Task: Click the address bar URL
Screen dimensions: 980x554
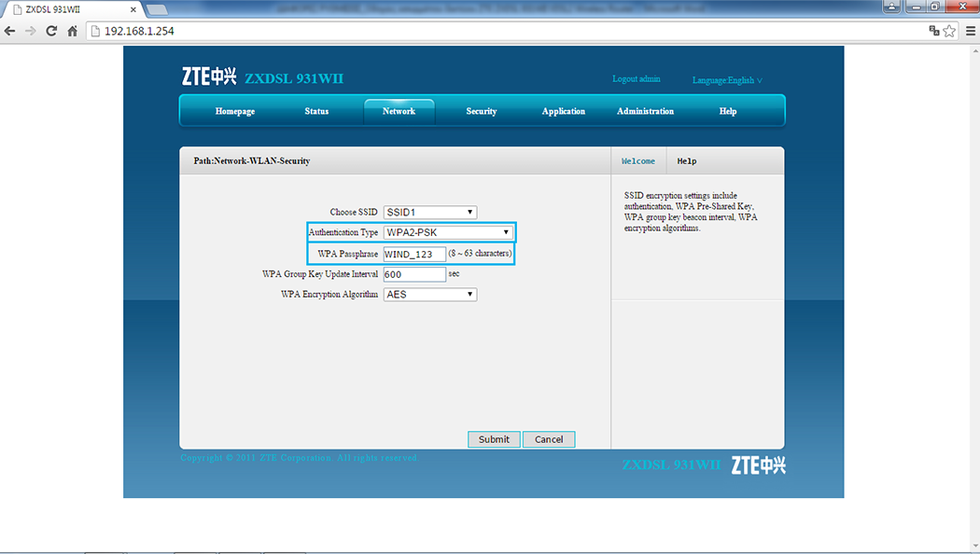Action: click(x=139, y=31)
